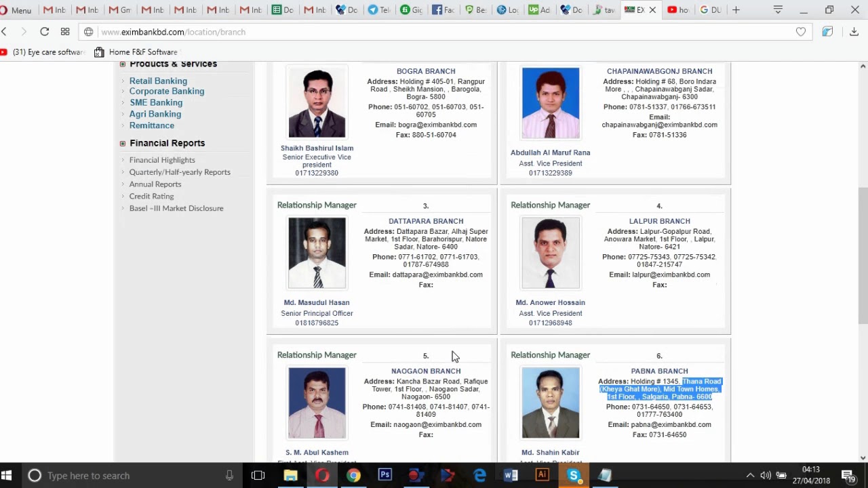Image resolution: width=868 pixels, height=488 pixels.
Task: Open the Retail Banking link
Action: (158, 81)
